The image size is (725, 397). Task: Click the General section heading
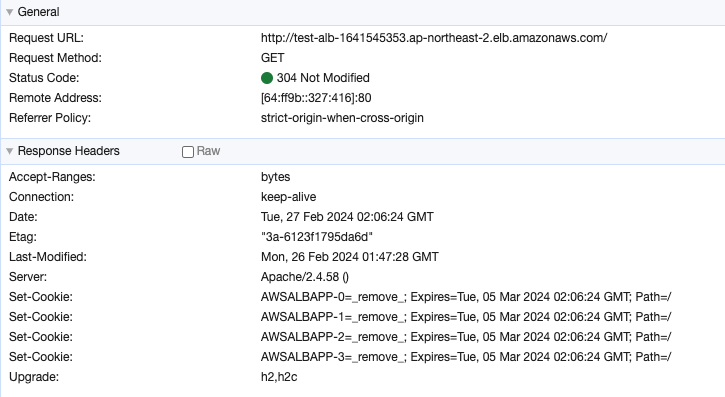[38, 12]
